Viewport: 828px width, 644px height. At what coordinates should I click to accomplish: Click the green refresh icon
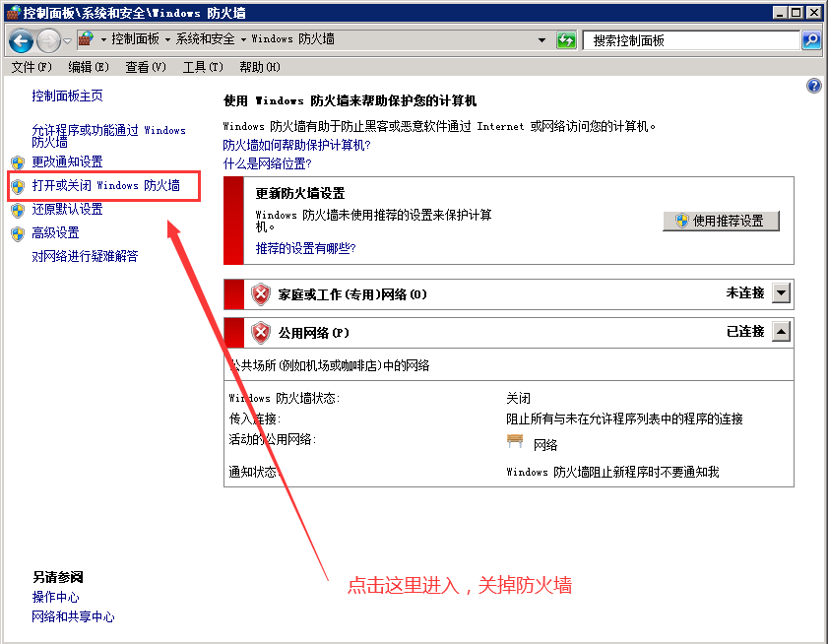coord(566,40)
